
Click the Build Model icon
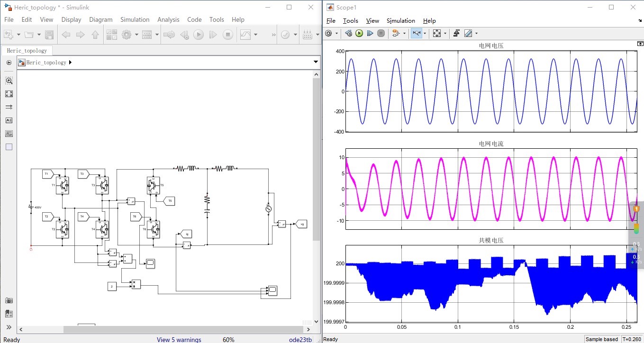(x=308, y=35)
